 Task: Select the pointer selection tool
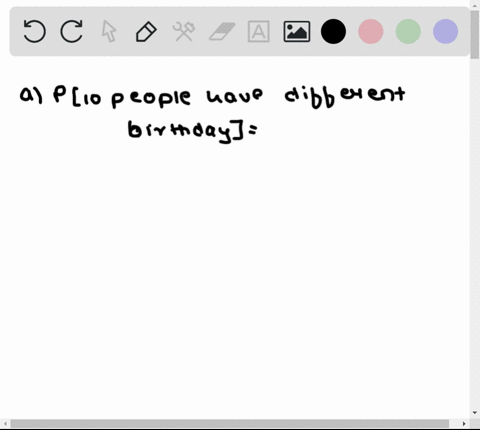[109, 31]
